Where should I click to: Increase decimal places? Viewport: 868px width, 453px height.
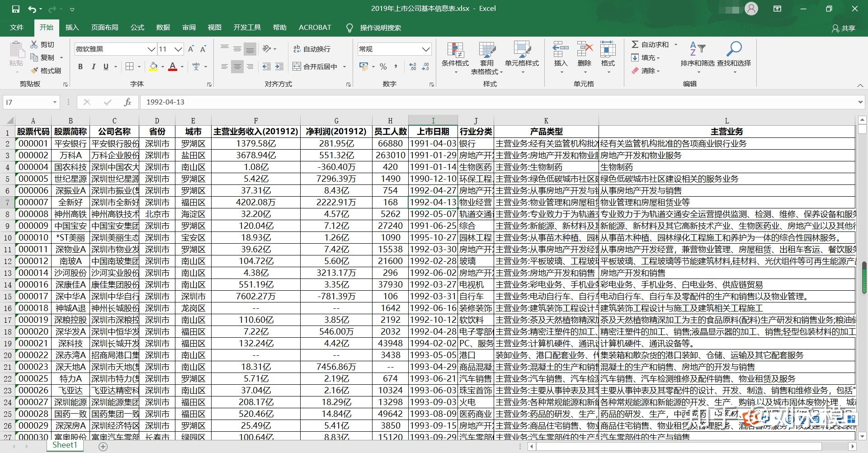click(413, 66)
